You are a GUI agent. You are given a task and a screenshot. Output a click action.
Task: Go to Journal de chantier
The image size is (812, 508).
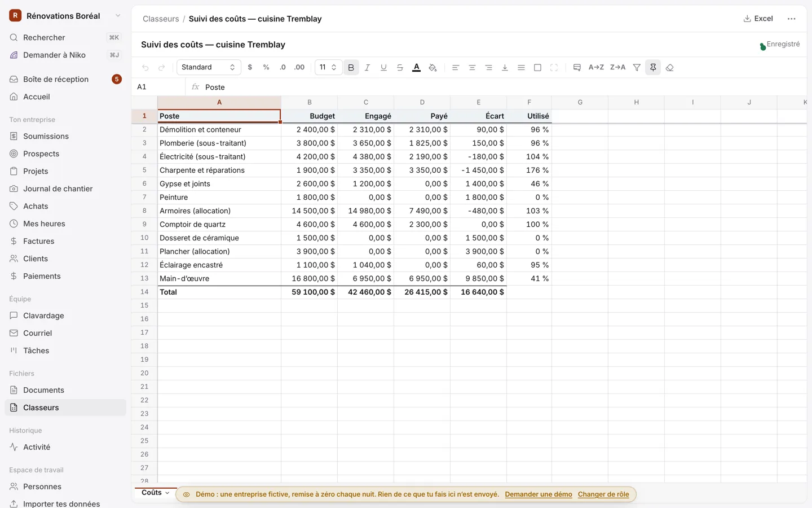pyautogui.click(x=65, y=189)
